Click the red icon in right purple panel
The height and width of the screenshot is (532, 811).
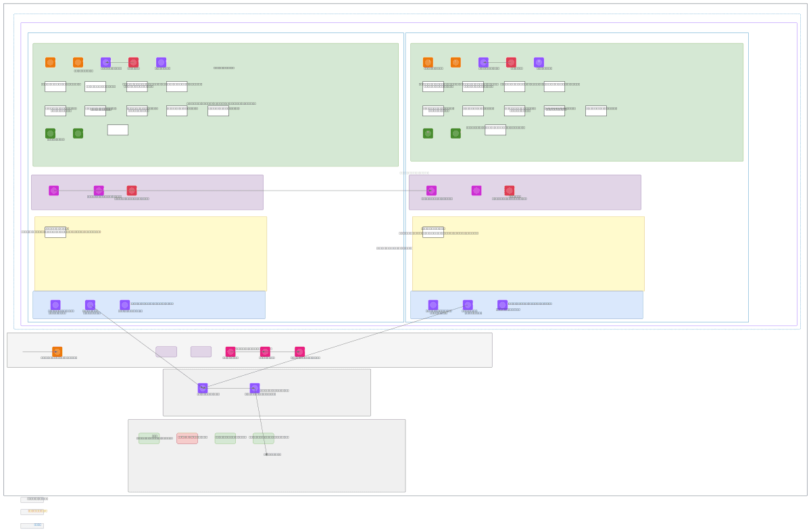[x=509, y=191]
